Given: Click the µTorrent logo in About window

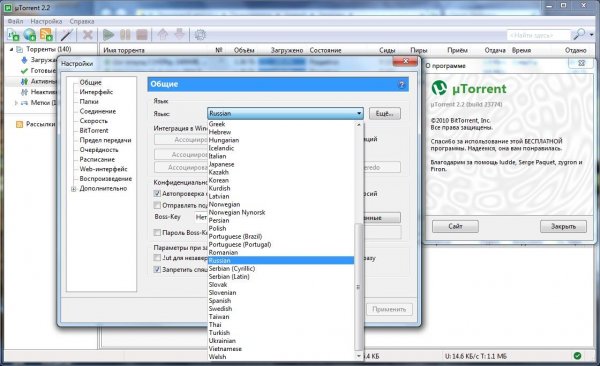Looking at the screenshot, I should point(439,88).
